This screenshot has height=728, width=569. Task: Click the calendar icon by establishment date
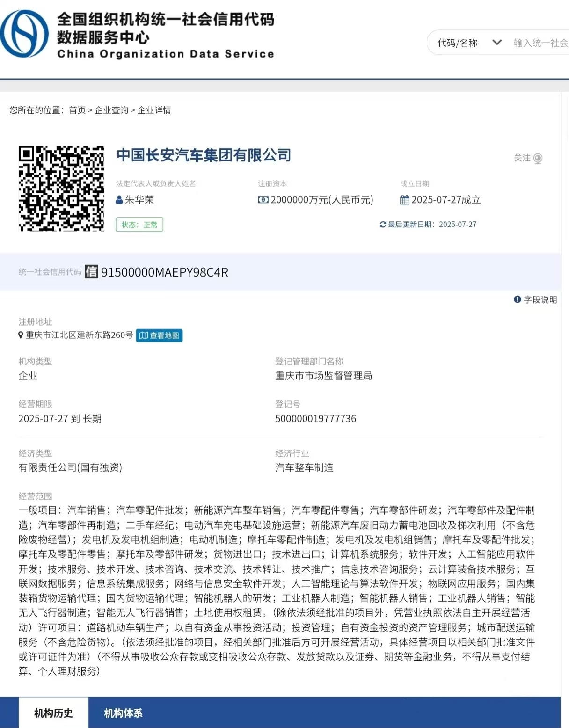click(404, 200)
